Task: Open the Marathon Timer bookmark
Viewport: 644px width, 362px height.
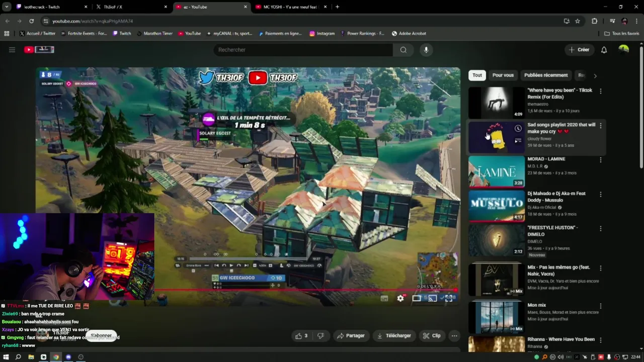Action: point(155,33)
